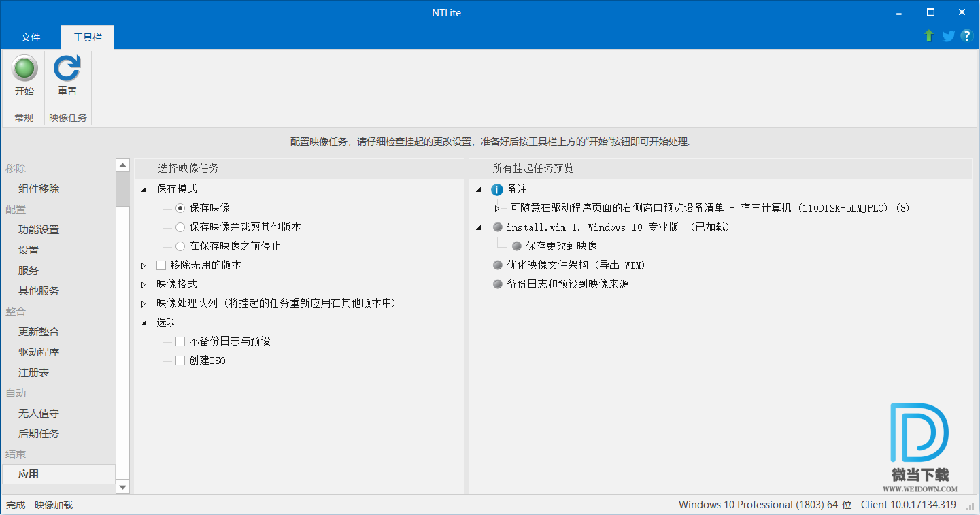Collapse the install.wim task node
This screenshot has height=515, width=980.
479,227
